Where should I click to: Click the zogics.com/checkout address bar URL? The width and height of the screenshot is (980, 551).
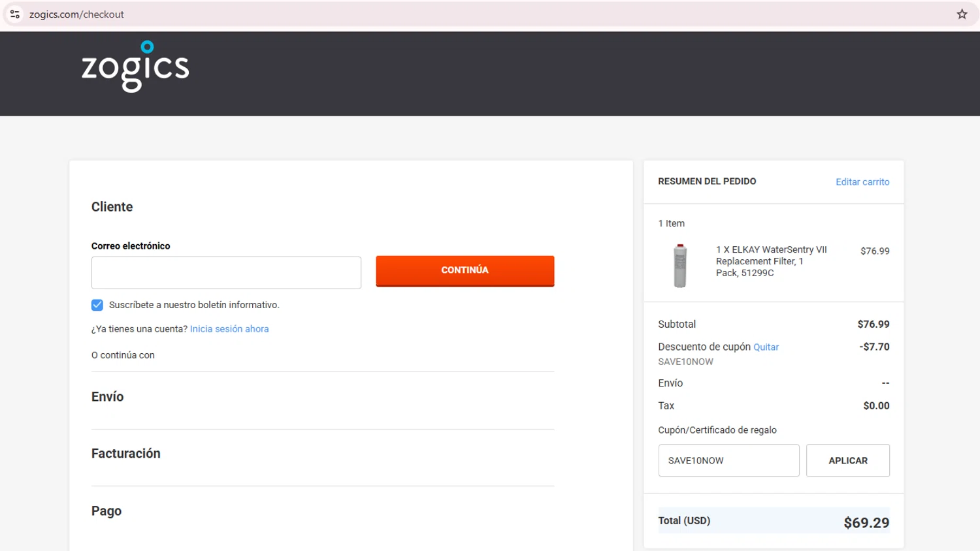[76, 14]
